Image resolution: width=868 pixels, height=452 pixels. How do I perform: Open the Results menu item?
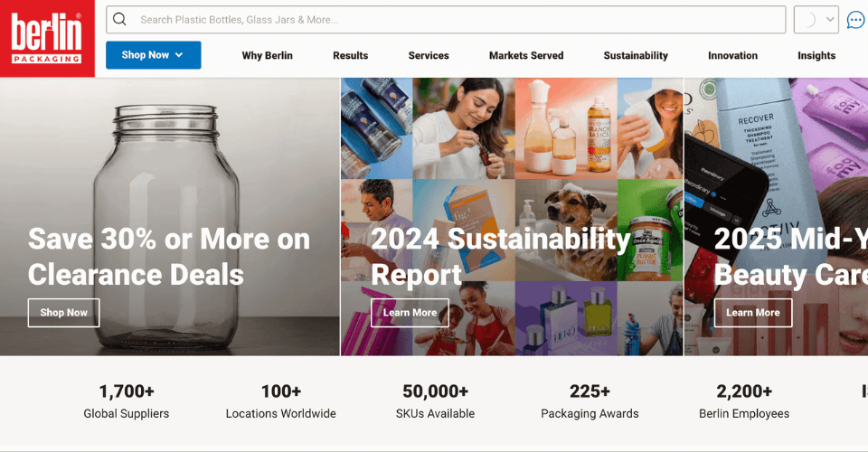point(350,55)
